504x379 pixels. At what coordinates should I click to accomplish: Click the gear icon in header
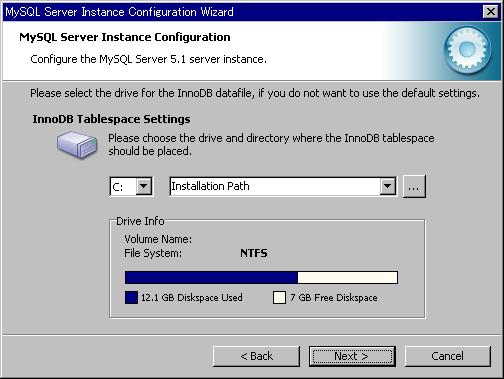point(468,50)
